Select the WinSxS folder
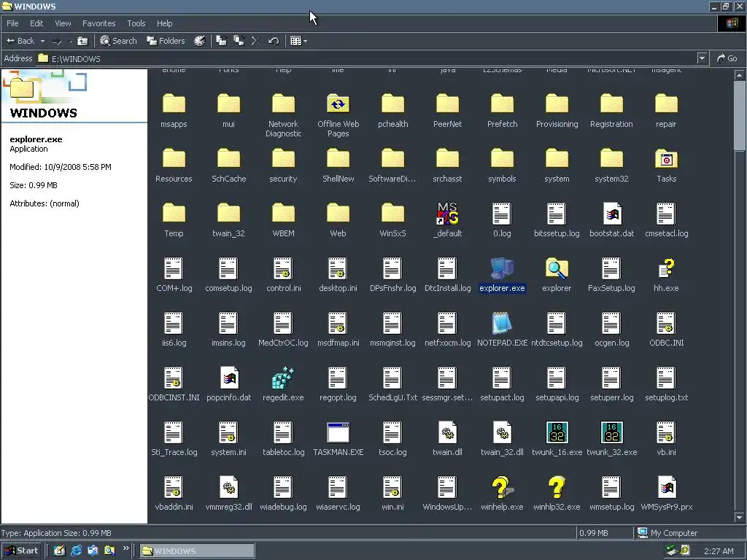 [392, 220]
